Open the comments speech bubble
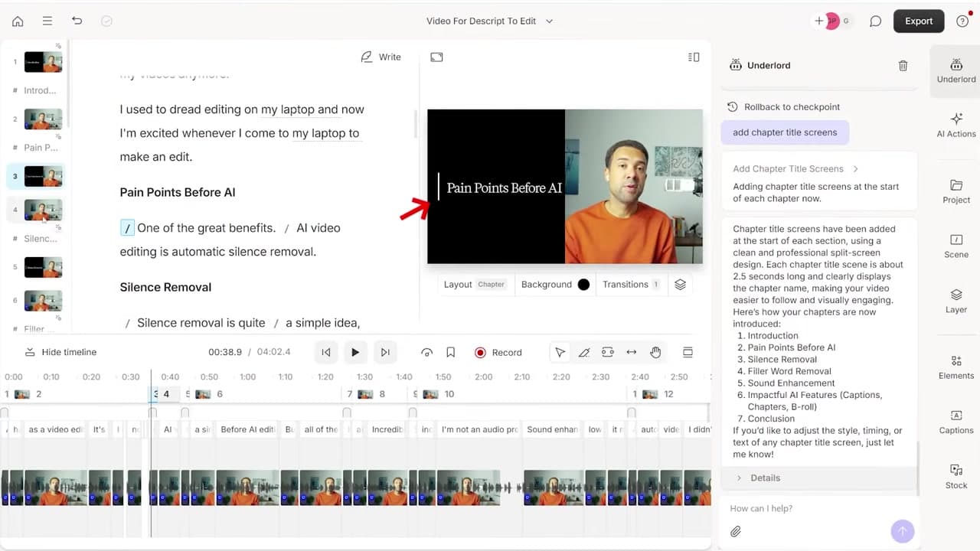Image resolution: width=980 pixels, height=551 pixels. click(875, 21)
